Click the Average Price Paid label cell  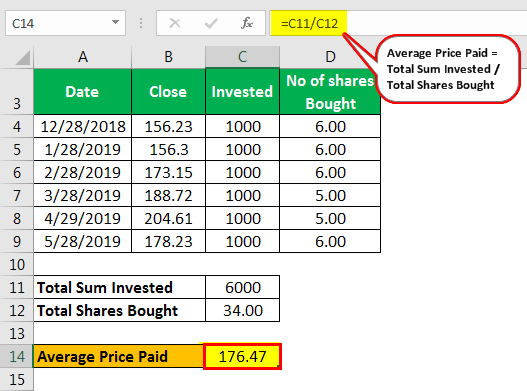[118, 356]
